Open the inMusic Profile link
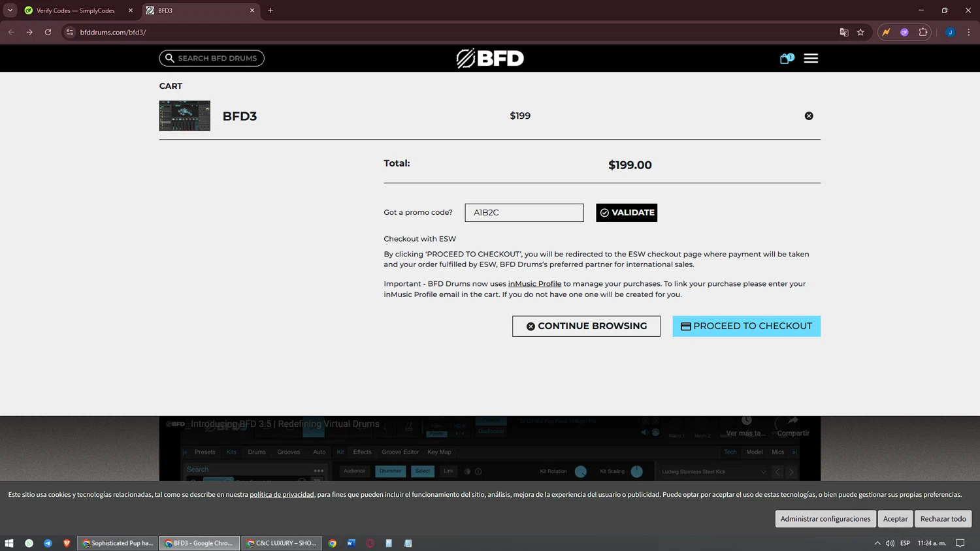 point(534,283)
